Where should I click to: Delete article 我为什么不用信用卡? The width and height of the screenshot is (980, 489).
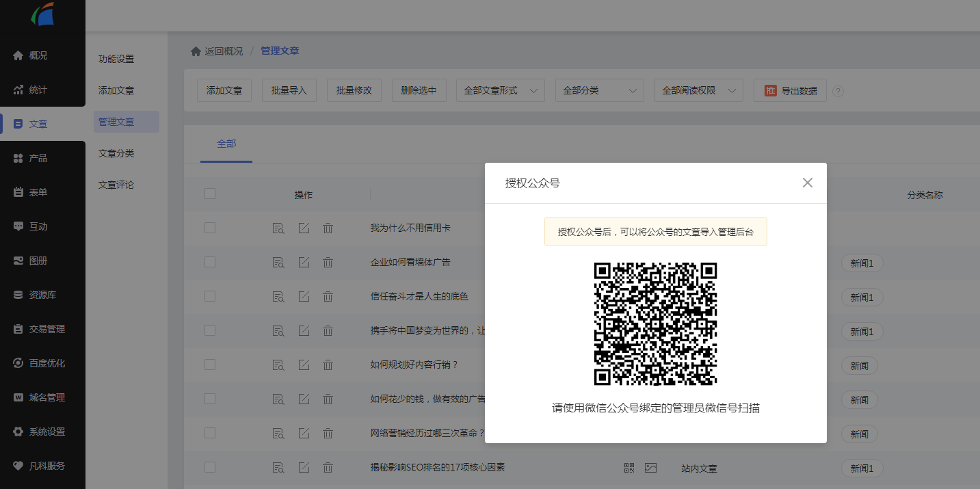328,228
